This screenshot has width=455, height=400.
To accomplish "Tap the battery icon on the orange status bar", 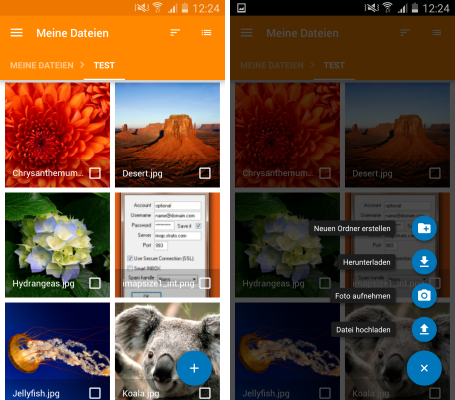I will 185,8.
